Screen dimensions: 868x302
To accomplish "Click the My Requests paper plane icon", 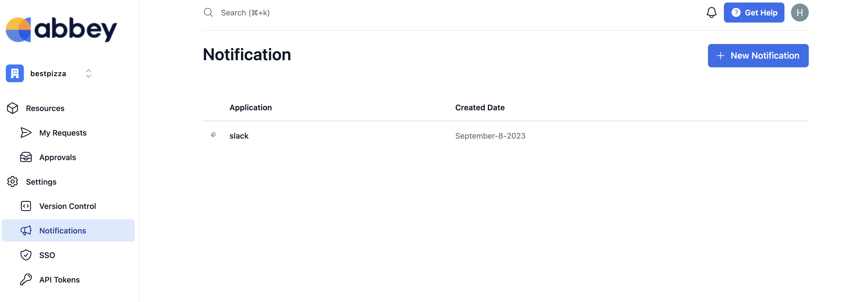I will pyautogui.click(x=26, y=133).
